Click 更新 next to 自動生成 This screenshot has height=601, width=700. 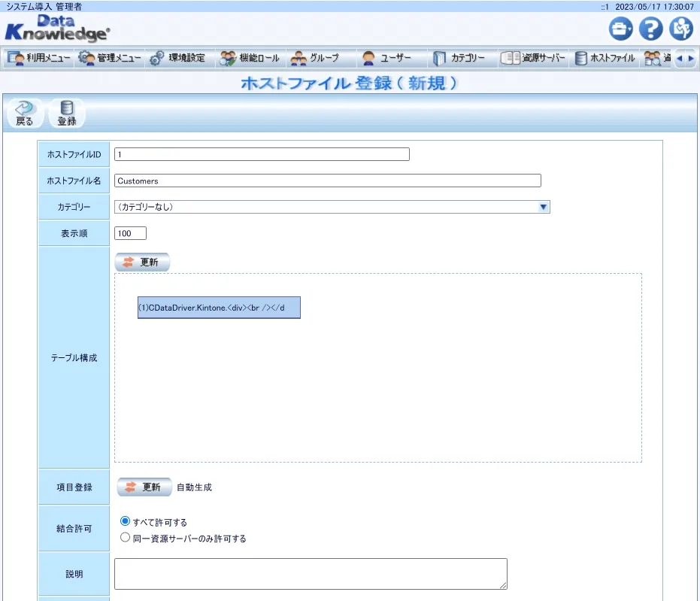143,487
